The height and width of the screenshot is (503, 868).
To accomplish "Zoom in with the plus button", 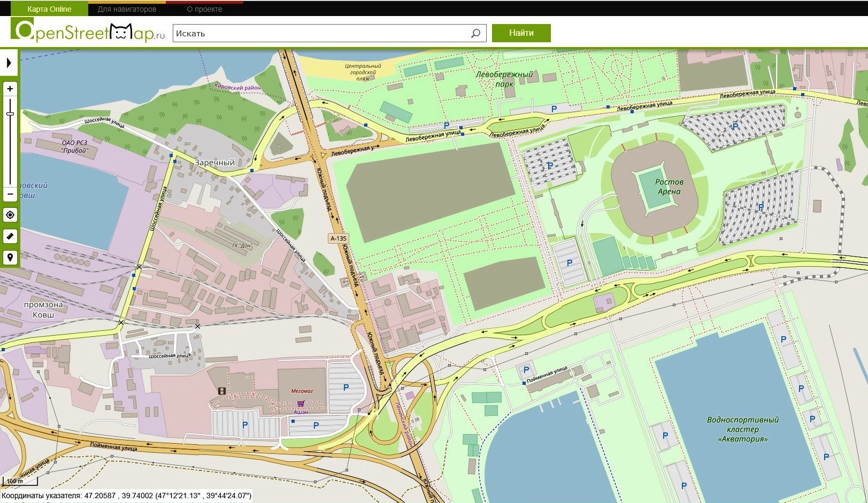I will click(x=10, y=89).
